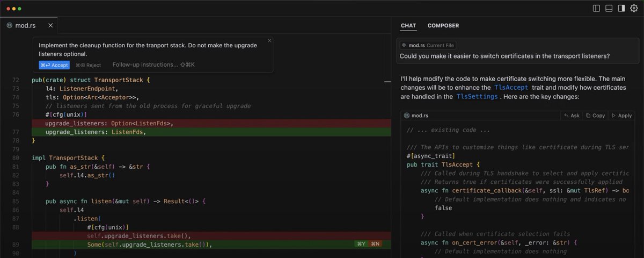Screen dimensions: 644x258
Task: Reject the proposed inline edit
Action: (x=88, y=64)
